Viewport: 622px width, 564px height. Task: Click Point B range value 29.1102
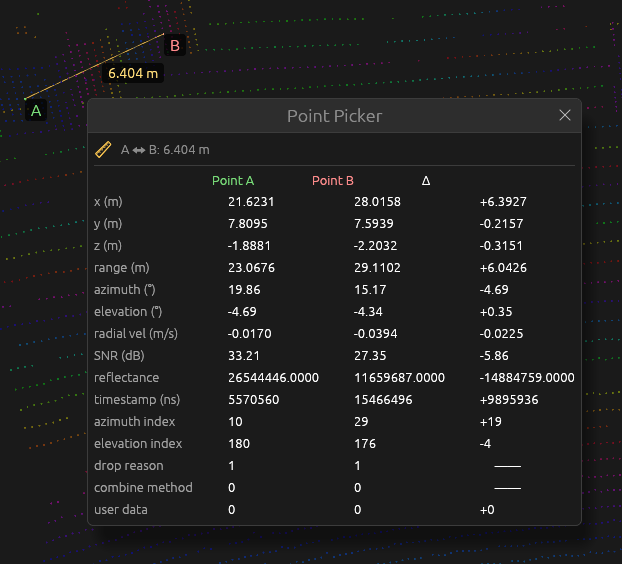pyautogui.click(x=377, y=268)
